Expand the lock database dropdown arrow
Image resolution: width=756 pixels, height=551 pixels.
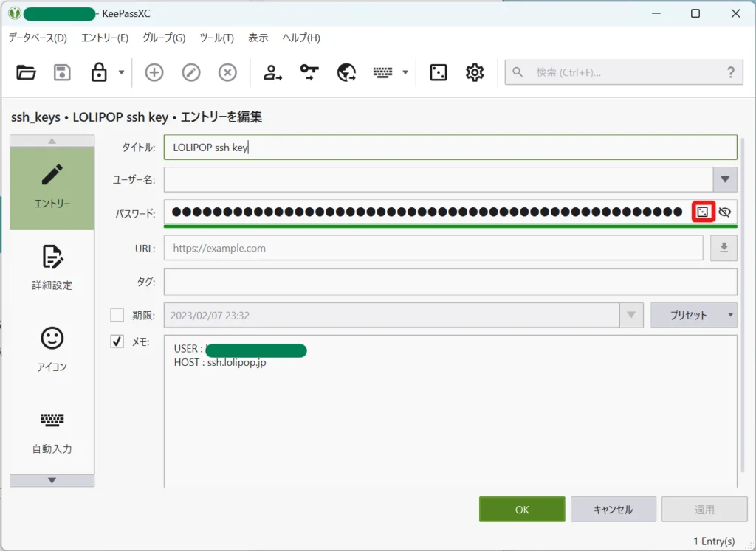(121, 72)
